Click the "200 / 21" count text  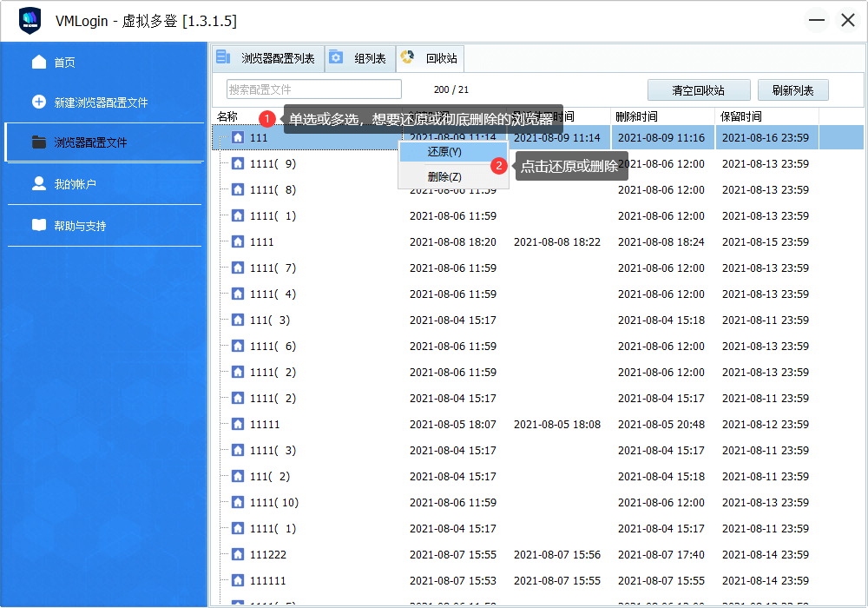pyautogui.click(x=451, y=89)
